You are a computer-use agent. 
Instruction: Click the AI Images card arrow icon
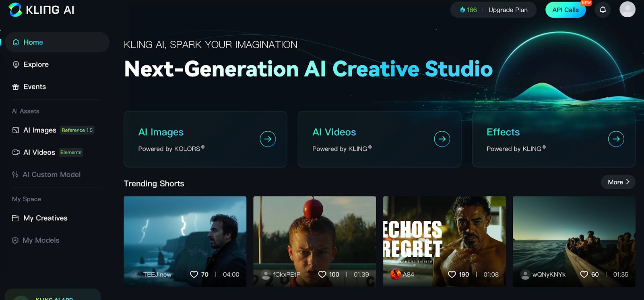[x=268, y=139]
